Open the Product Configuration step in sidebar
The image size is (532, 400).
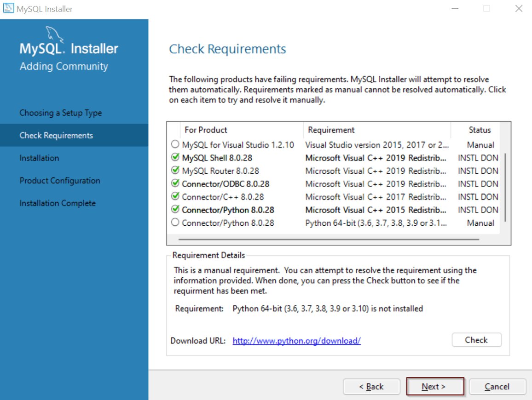tap(60, 181)
